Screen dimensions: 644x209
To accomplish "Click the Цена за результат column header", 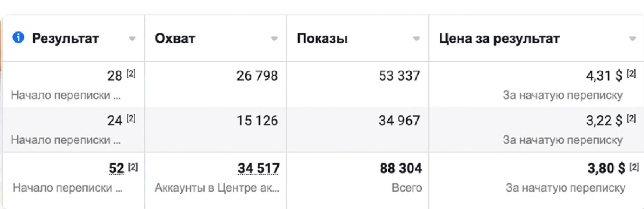I will pos(499,38).
